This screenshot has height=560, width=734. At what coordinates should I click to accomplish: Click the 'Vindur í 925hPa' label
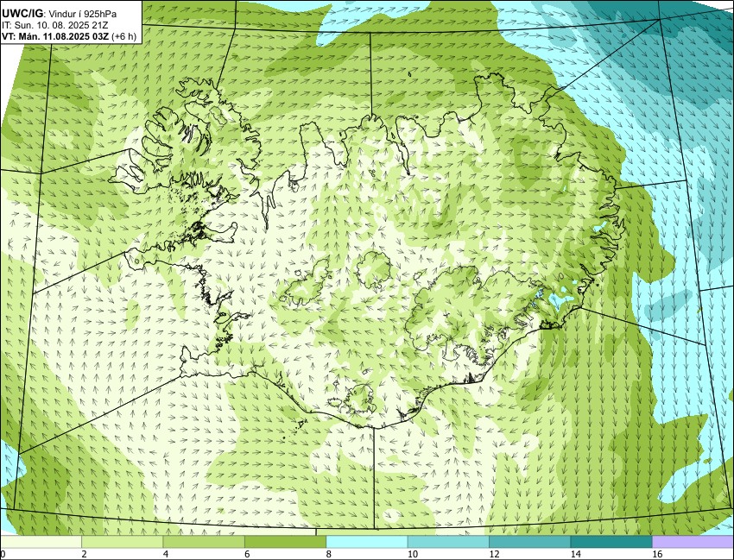pos(83,14)
